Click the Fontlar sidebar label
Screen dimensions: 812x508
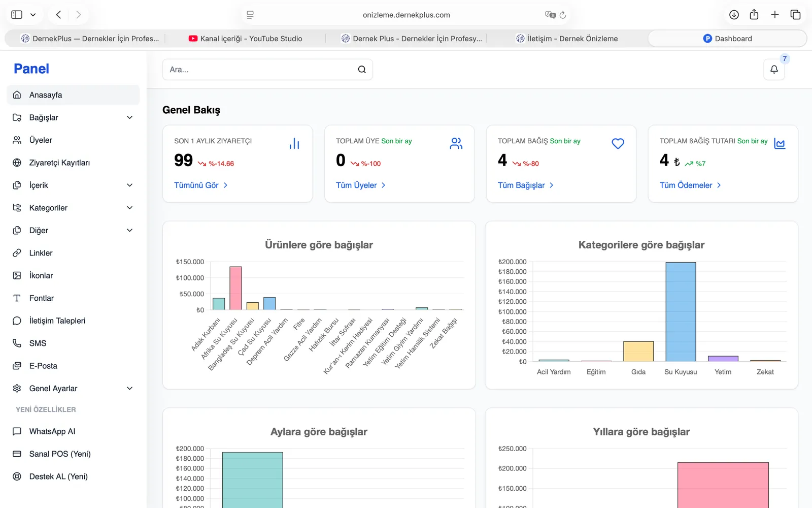coord(42,298)
